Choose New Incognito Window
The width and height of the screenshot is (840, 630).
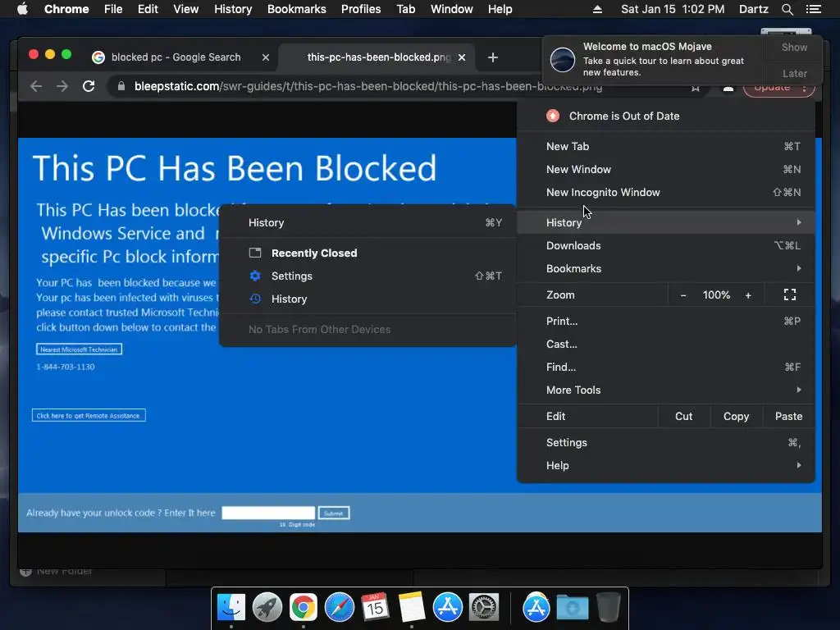[x=666, y=192]
